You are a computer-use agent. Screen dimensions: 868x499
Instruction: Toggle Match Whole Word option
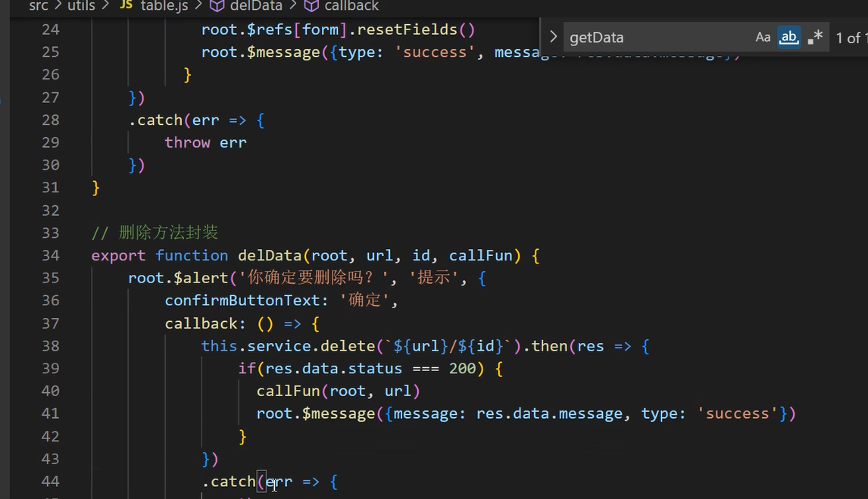coord(788,38)
